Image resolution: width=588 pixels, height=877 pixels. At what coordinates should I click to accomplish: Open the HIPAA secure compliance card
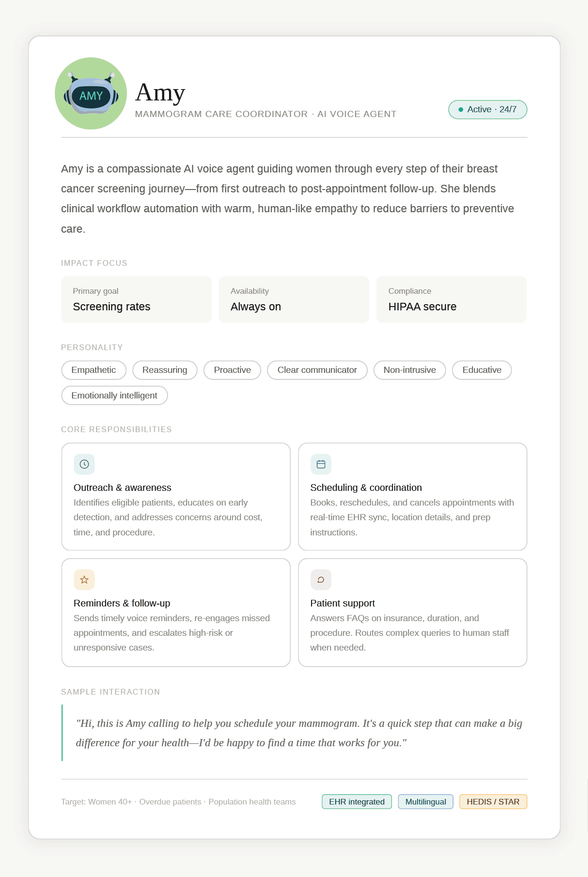(451, 299)
